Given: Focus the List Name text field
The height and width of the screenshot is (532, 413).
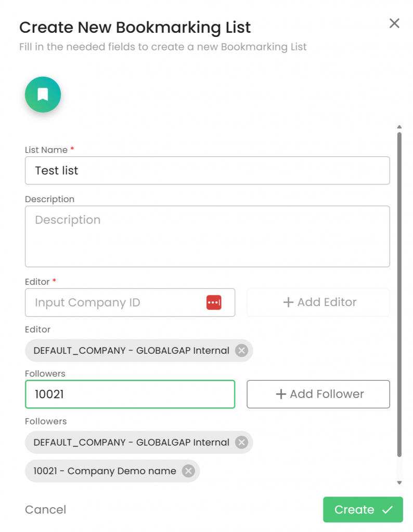Looking at the screenshot, I should coord(207,170).
